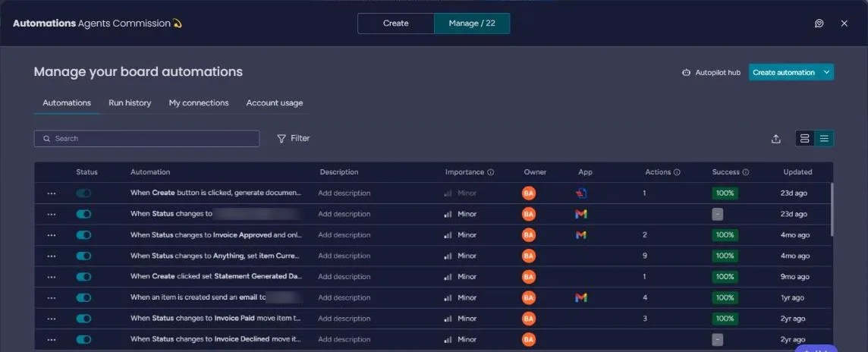Image resolution: width=868 pixels, height=352 pixels.
Task: Toggle the Statement Generated Date automation
Action: tap(83, 277)
